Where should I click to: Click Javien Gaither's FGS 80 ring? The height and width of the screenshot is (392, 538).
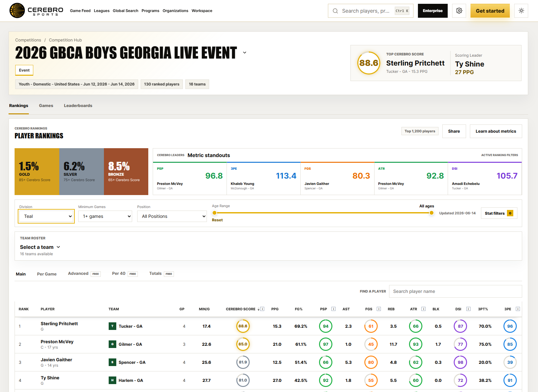coord(371,362)
